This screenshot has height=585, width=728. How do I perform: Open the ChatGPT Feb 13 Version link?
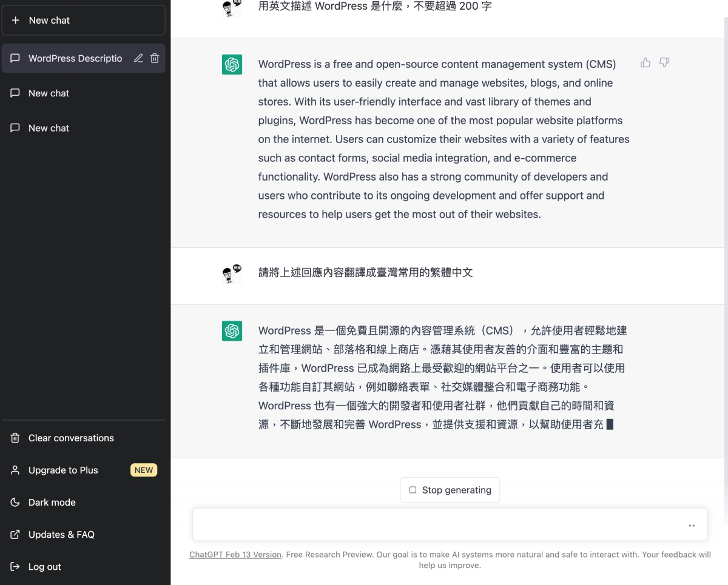pos(235,555)
